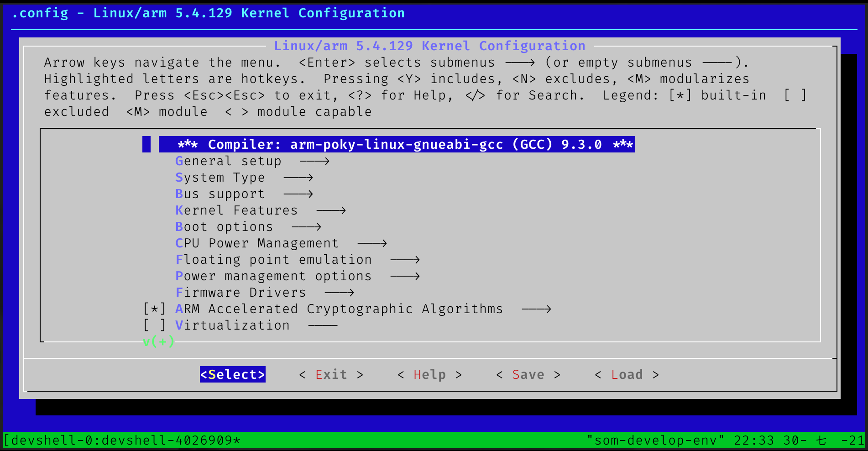This screenshot has height=451, width=868.
Task: Click the Save button
Action: pyautogui.click(x=528, y=375)
